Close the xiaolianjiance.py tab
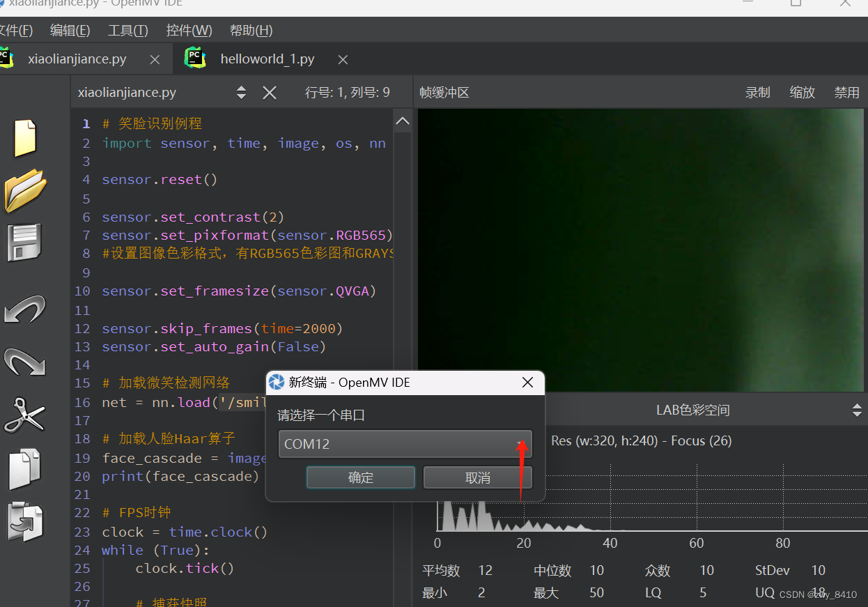Image resolution: width=868 pixels, height=607 pixels. (x=154, y=59)
